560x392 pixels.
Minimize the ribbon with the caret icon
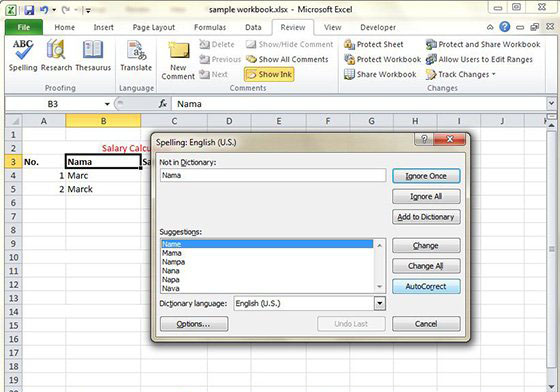click(490, 27)
